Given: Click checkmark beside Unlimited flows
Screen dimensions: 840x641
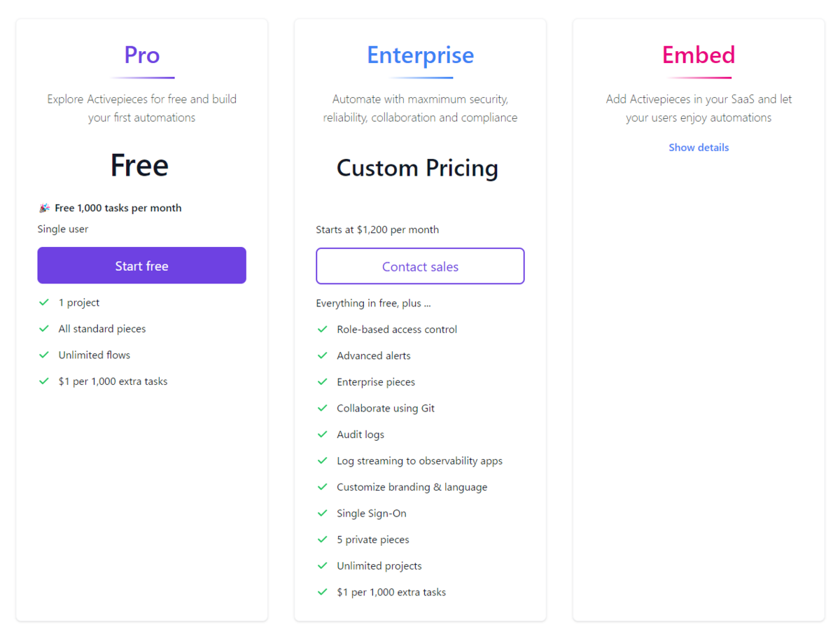Looking at the screenshot, I should pyautogui.click(x=44, y=355).
